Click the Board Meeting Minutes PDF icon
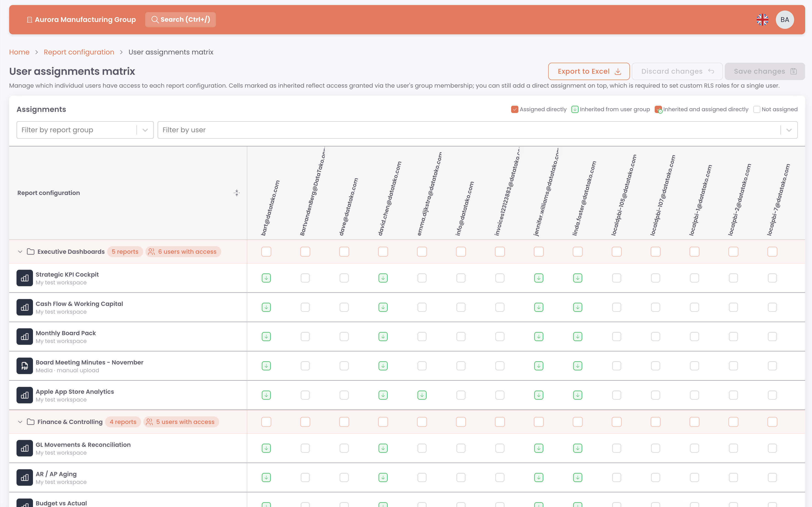Image resolution: width=812 pixels, height=507 pixels. pos(25,366)
